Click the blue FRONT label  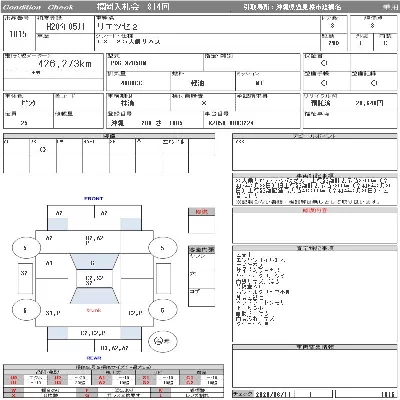click(94, 198)
